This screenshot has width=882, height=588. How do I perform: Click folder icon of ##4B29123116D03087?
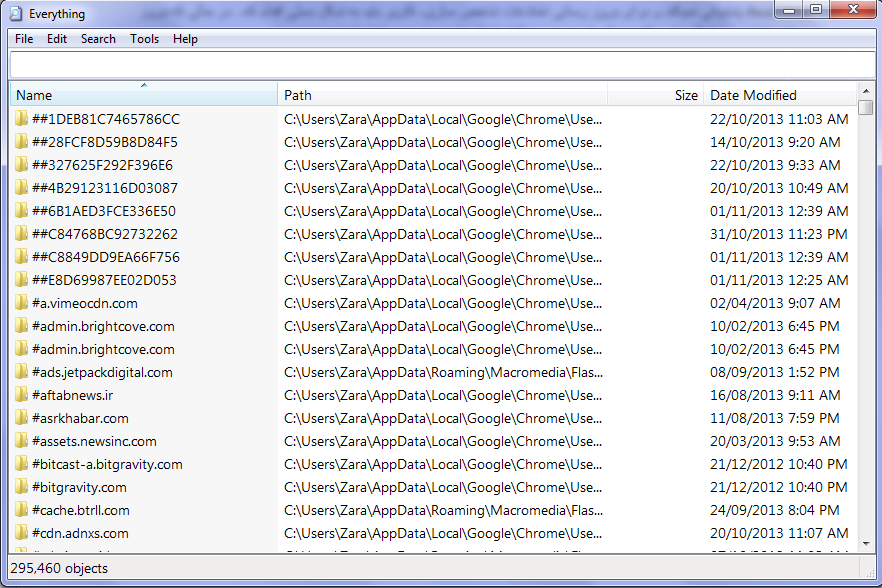coord(21,188)
